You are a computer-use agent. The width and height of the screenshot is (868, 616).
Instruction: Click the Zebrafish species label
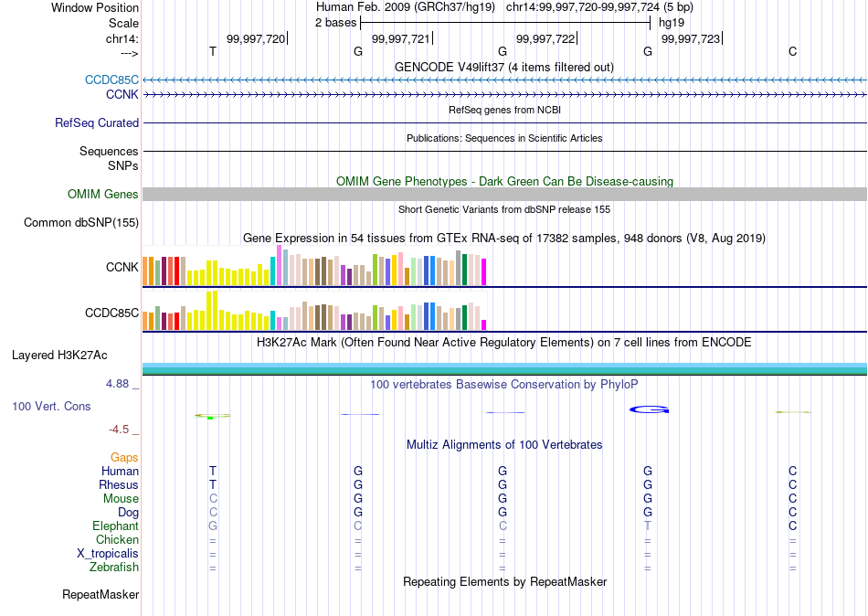click(x=114, y=568)
